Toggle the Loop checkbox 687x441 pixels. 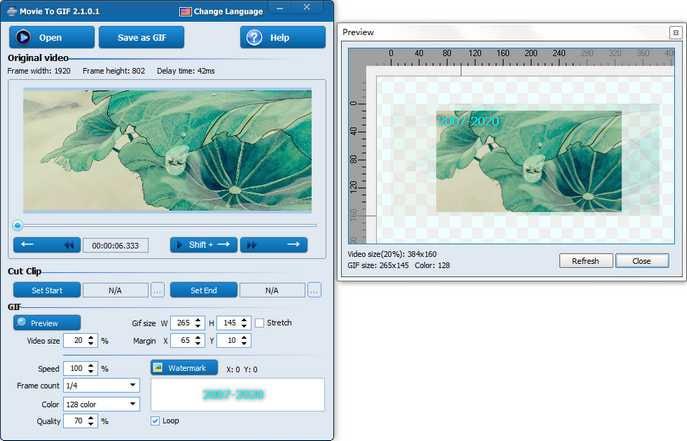[155, 421]
